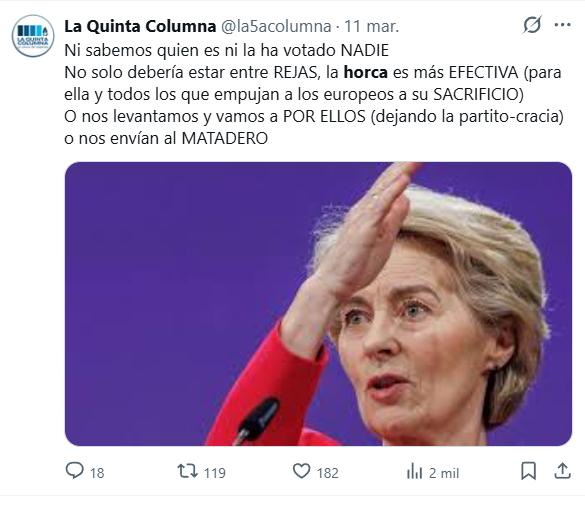The height and width of the screenshot is (506, 585).
Task: Open the three-dot more options menu
Action: pyautogui.click(x=563, y=25)
